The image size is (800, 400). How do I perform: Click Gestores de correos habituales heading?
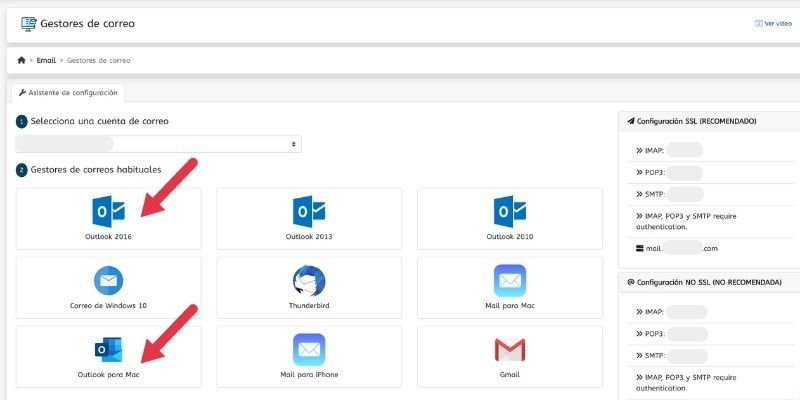click(x=96, y=169)
